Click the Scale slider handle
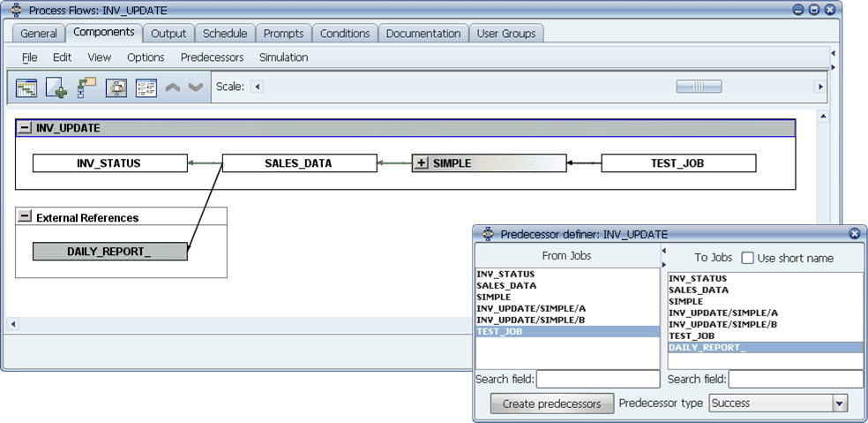 [699, 87]
